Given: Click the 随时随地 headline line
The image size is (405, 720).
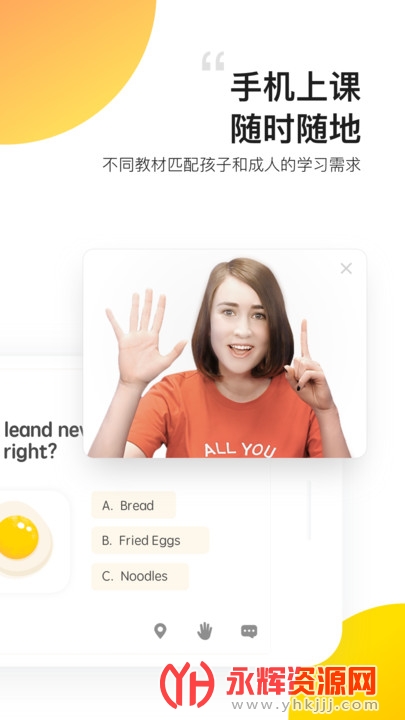Looking at the screenshot, I should [x=296, y=129].
